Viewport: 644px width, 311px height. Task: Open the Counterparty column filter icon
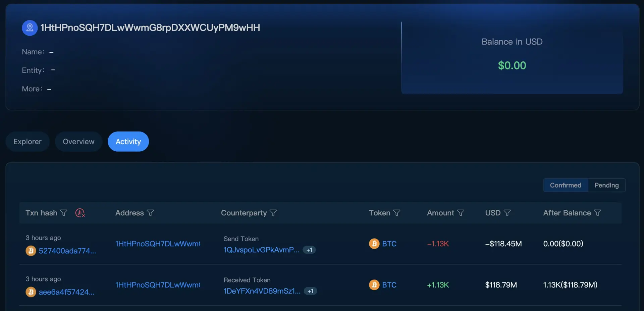pyautogui.click(x=273, y=213)
